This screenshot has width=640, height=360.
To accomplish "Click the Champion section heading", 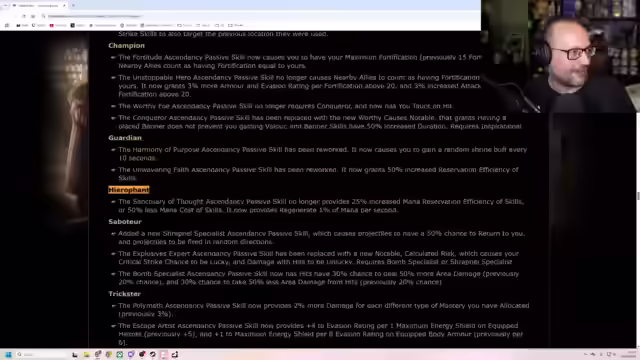I will point(127,46).
